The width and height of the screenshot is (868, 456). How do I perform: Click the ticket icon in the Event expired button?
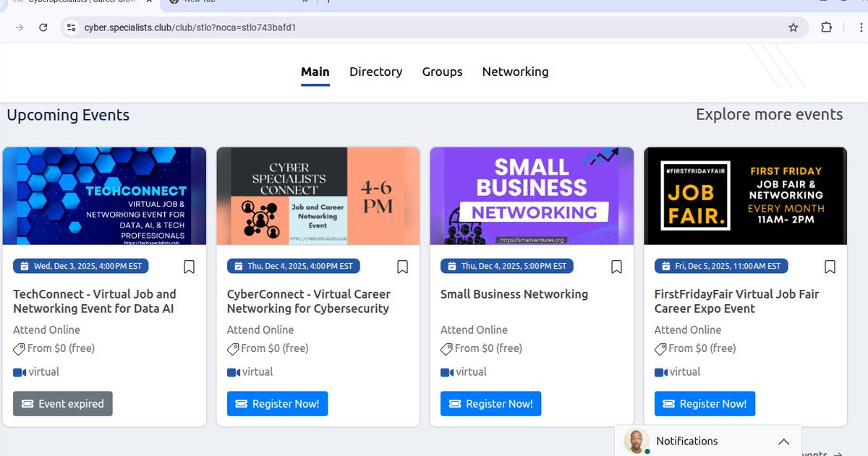click(x=27, y=404)
